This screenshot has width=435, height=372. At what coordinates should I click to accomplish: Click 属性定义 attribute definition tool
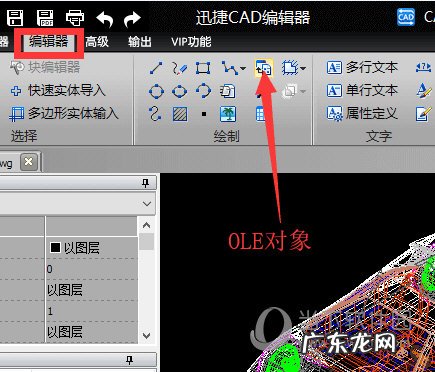362,113
